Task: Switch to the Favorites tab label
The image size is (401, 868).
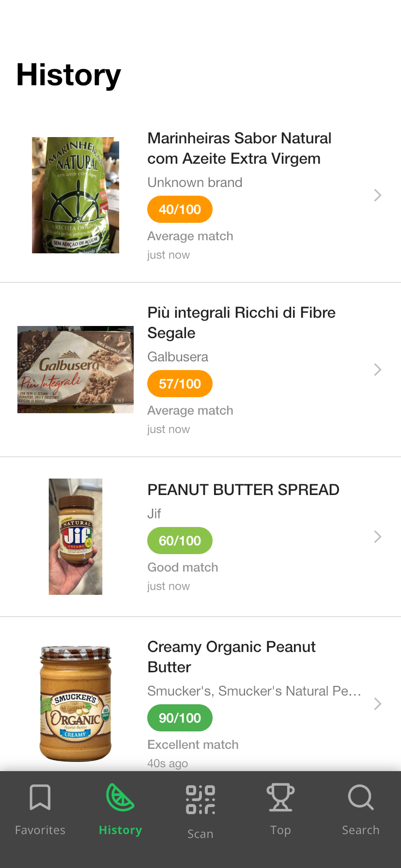Action: (40, 830)
